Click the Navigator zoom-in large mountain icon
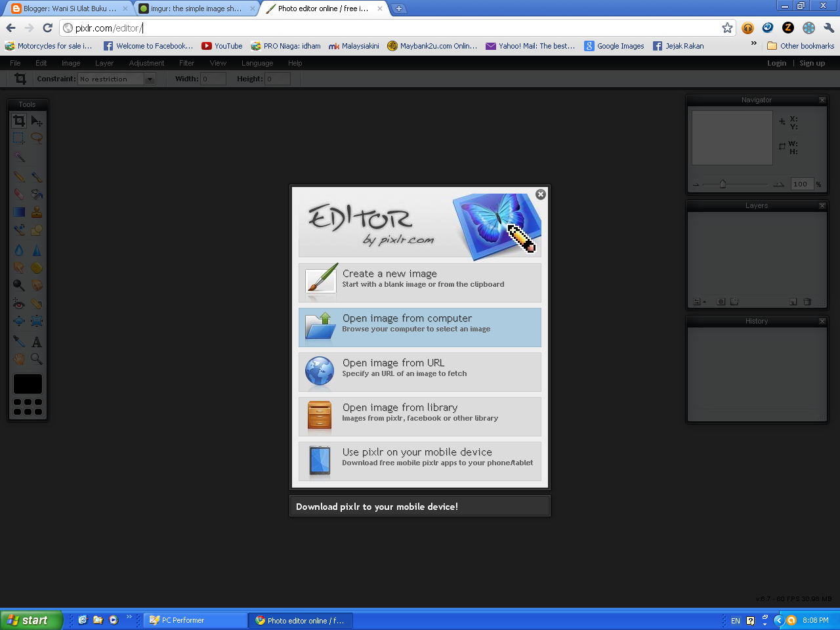 point(778,185)
